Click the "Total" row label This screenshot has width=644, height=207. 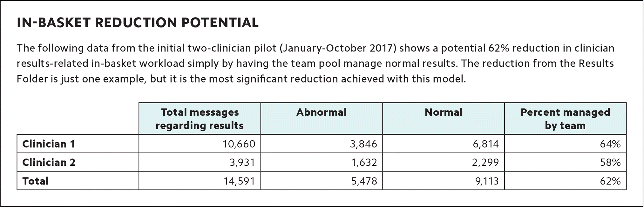pos(36,181)
